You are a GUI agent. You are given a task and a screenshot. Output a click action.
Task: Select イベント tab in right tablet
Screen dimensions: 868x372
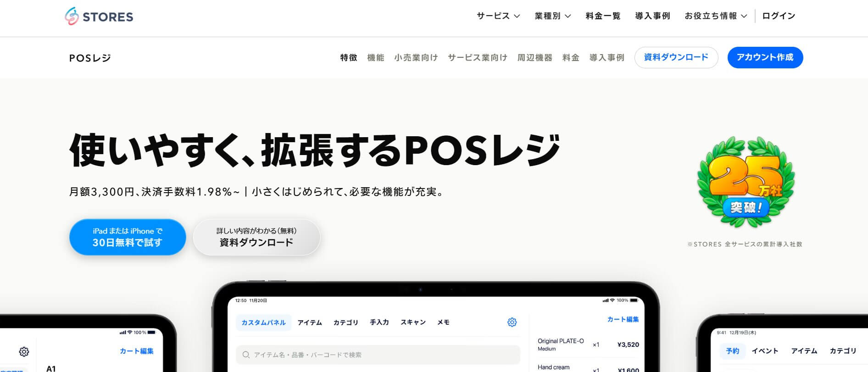click(765, 351)
